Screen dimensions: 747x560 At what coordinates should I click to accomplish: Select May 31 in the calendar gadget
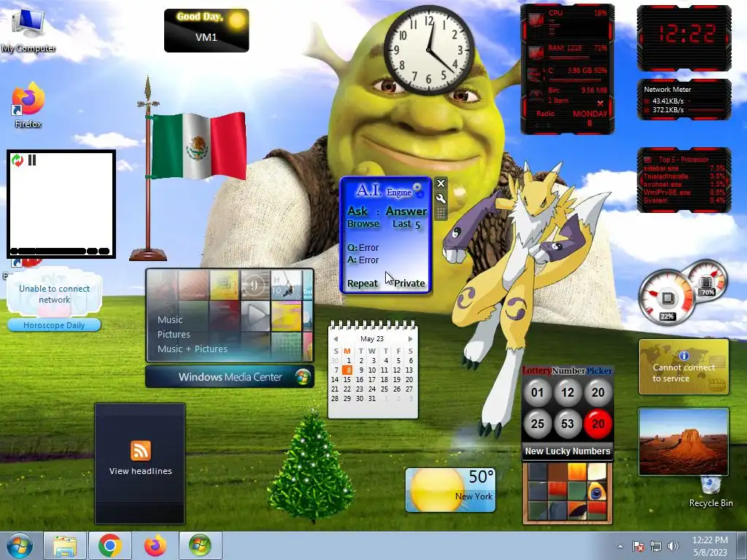tap(372, 399)
